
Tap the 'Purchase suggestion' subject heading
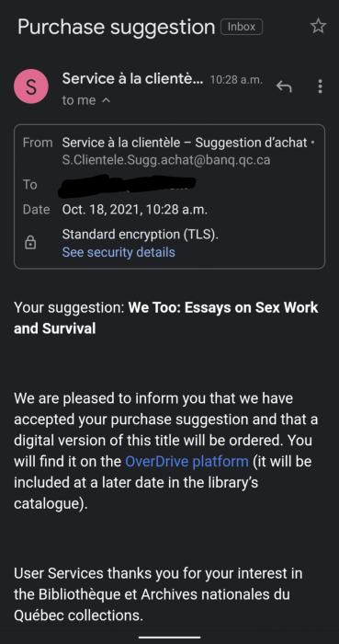(x=117, y=27)
